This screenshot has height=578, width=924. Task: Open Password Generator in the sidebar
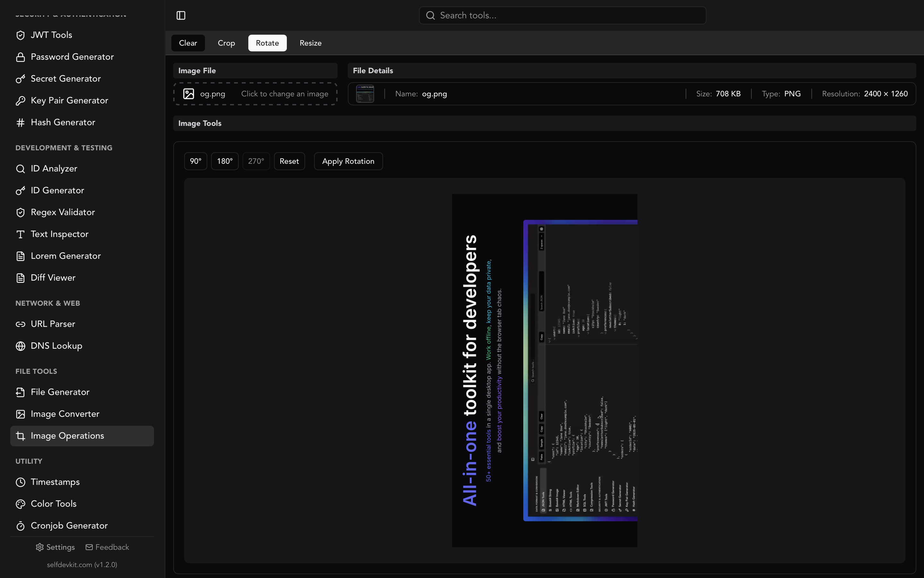tap(82, 57)
